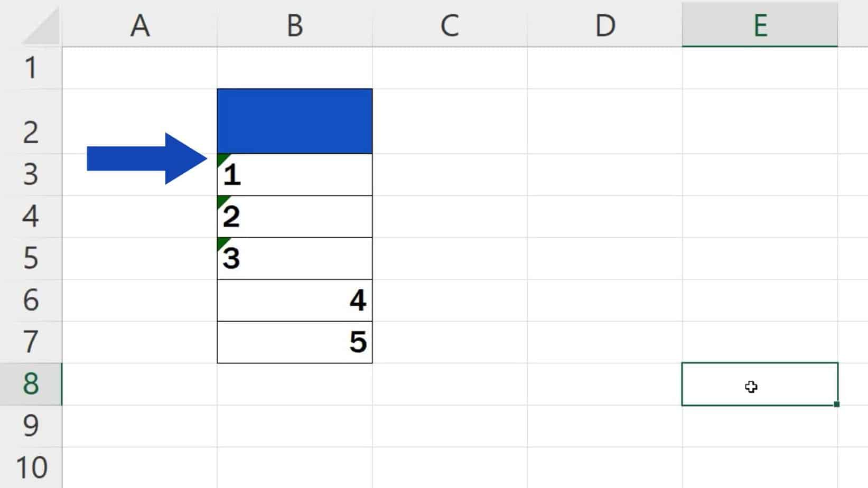Screen dimensions: 868x488
Task: Click the crosshair cursor location in cell E8
Action: pyautogui.click(x=750, y=387)
